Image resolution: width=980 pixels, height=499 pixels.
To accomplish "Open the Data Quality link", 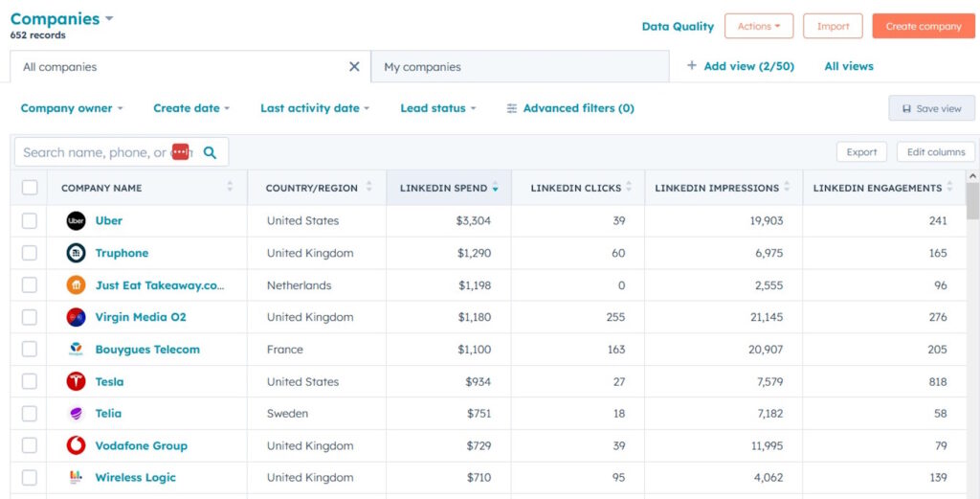I will coord(678,26).
